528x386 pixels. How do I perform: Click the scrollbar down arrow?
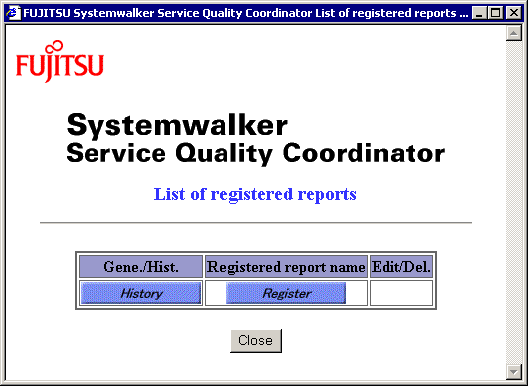tap(514, 372)
